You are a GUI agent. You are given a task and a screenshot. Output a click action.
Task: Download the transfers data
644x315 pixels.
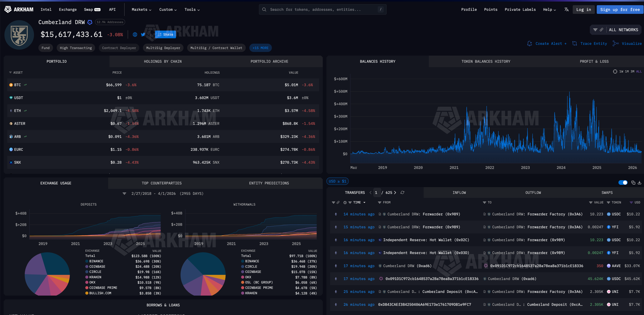click(640, 183)
